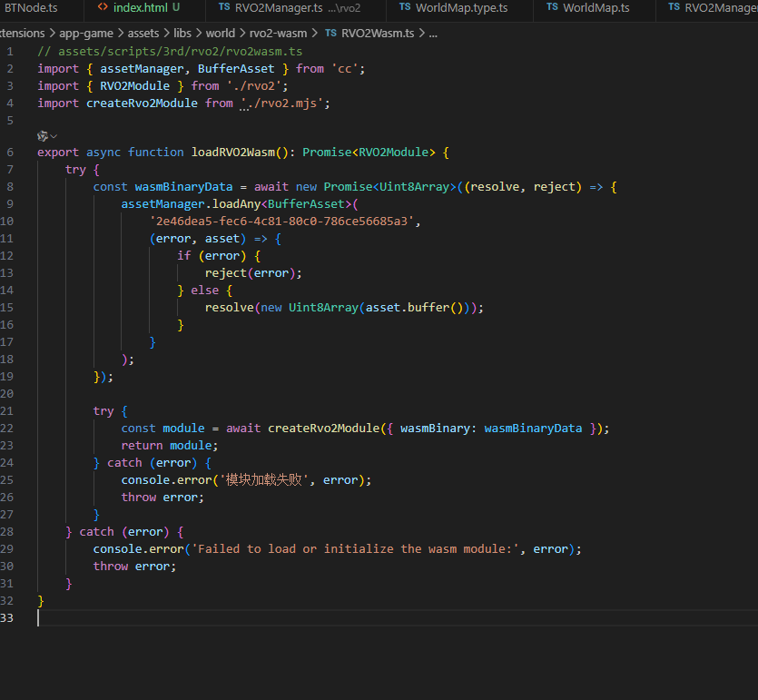Image resolution: width=758 pixels, height=700 pixels.
Task: Open the app-game breadcrumb segment
Action: [86, 34]
